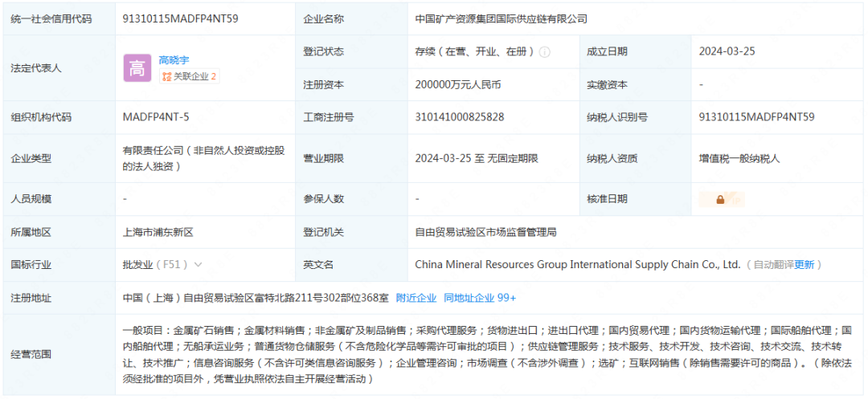Click the 纳税人资质 label
The height and width of the screenshot is (399, 868).
pos(612,159)
